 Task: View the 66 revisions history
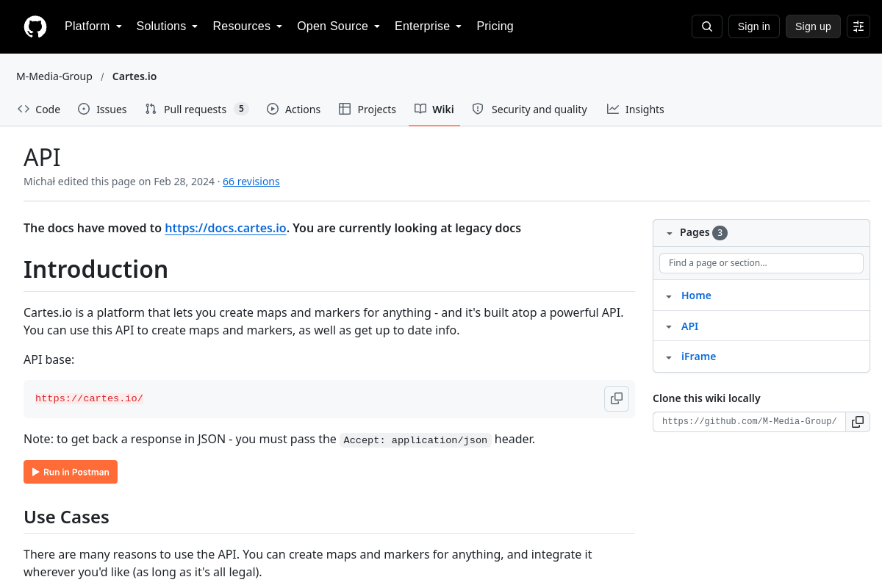point(251,182)
